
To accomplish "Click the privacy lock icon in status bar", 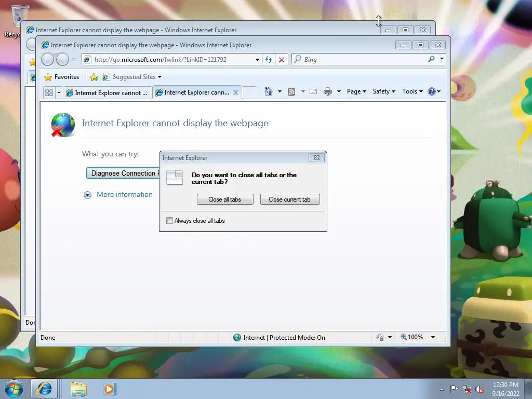I will (x=380, y=337).
